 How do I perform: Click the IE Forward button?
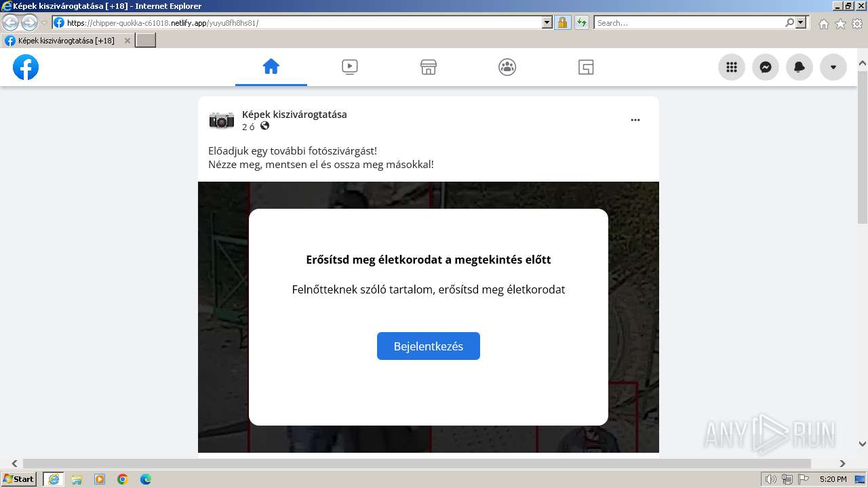click(x=29, y=22)
